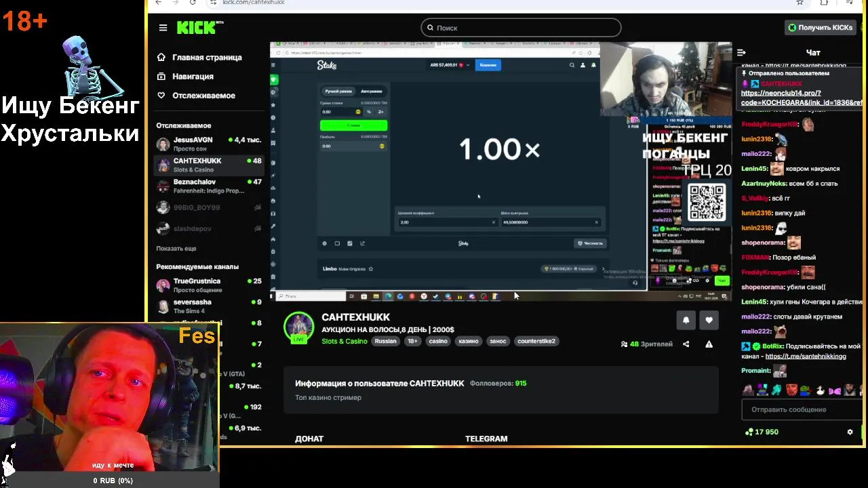
Task: Open Beznachalov followed channel
Action: 209,186
